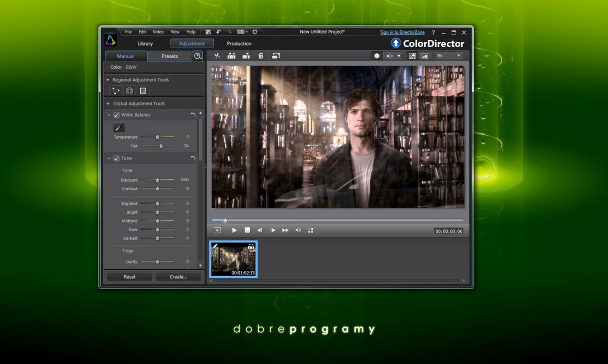
Task: Select the circular target selection tool
Action: click(x=129, y=91)
